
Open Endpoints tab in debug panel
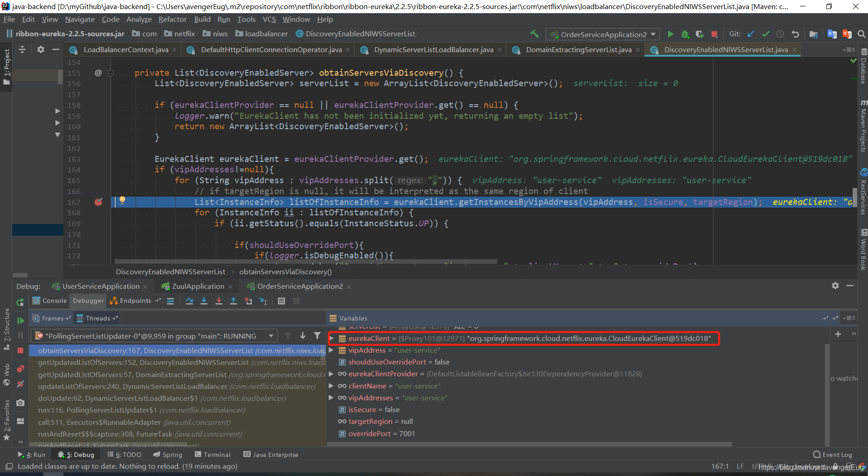click(x=135, y=301)
